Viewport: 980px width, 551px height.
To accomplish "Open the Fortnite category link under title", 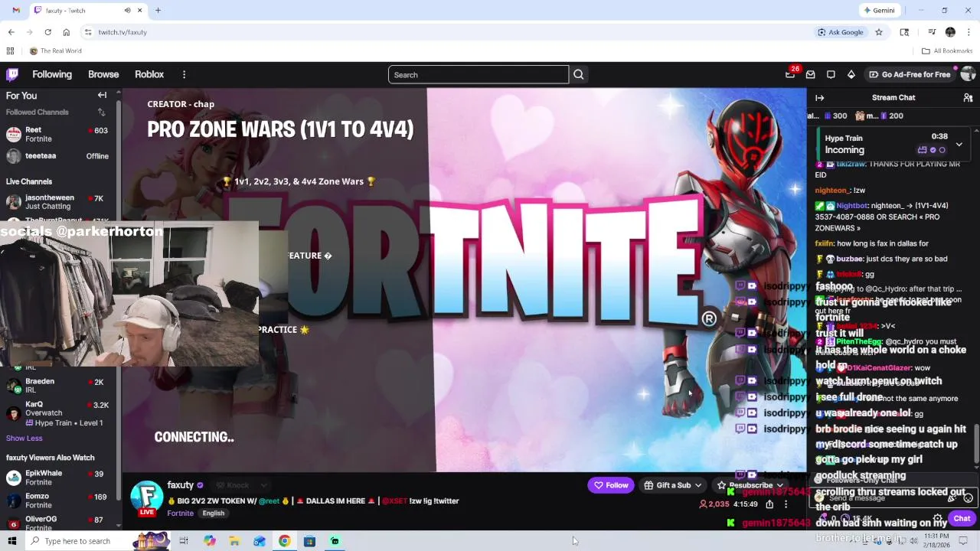I will coord(181,514).
